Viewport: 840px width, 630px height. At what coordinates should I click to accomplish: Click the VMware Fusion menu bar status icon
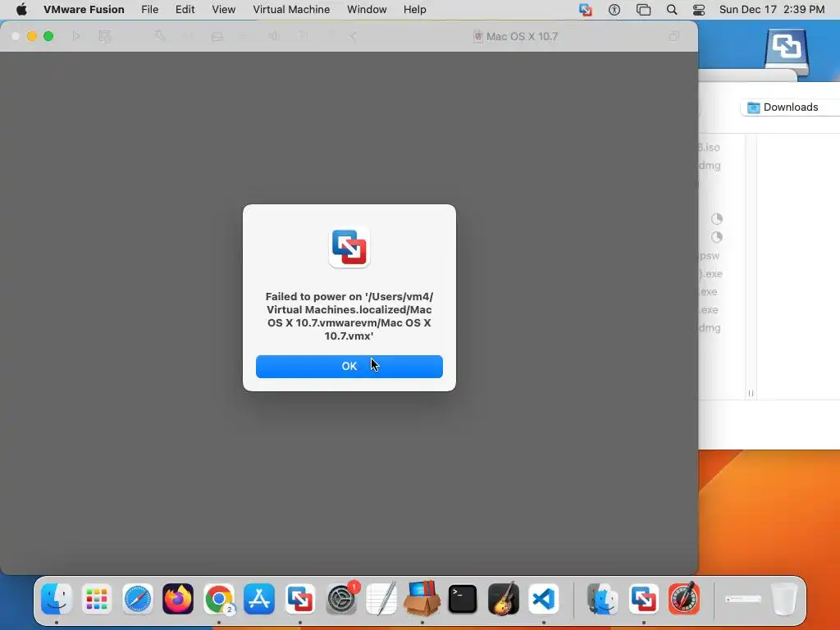585,10
